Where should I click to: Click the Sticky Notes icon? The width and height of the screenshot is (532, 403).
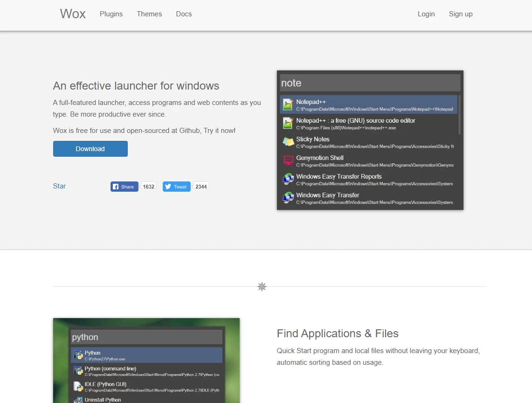pos(288,142)
